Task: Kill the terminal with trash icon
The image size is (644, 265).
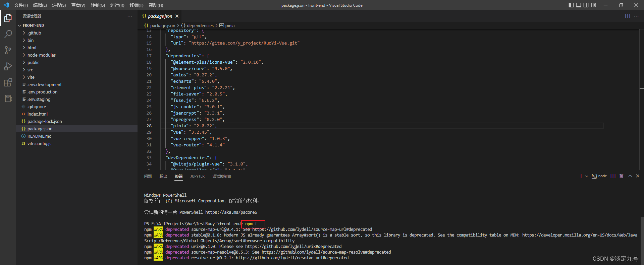Action: coord(621,176)
